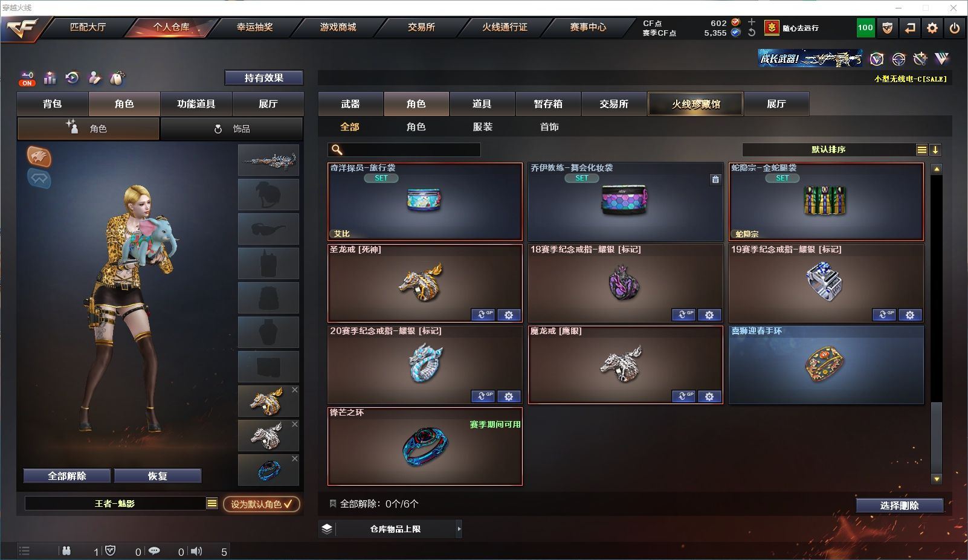Click the sound volume icon in status bar
The height and width of the screenshot is (560, 968).
click(x=196, y=551)
